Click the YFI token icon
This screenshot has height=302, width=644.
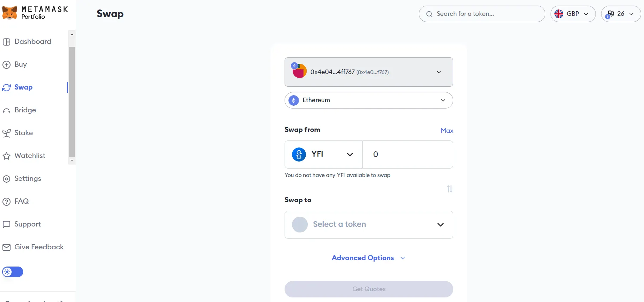(x=299, y=154)
